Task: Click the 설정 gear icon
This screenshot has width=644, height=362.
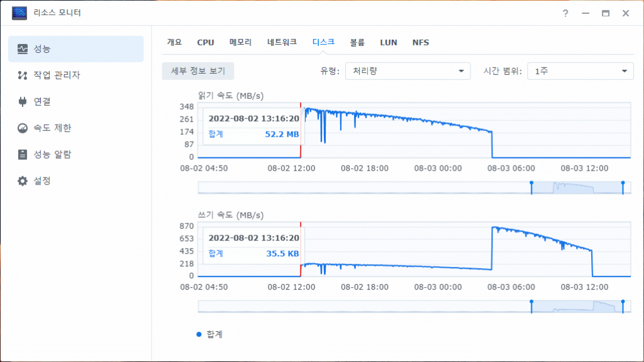Action: 23,181
